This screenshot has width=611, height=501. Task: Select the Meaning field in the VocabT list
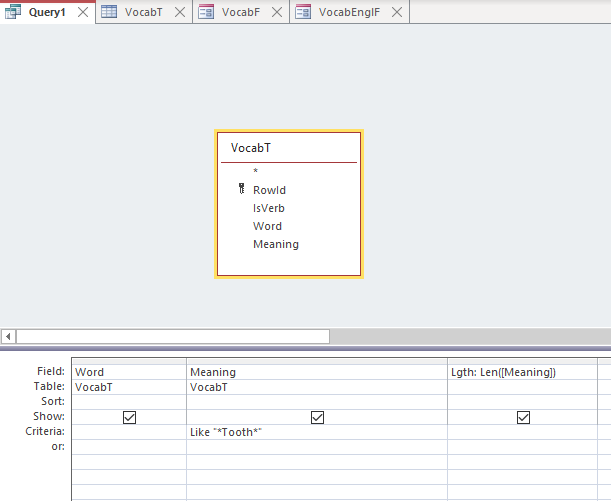[276, 244]
